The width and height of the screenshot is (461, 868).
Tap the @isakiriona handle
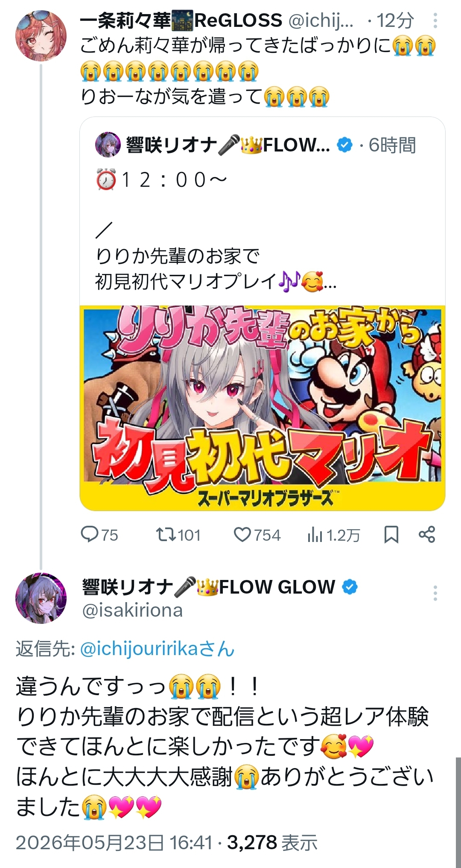[x=132, y=610]
